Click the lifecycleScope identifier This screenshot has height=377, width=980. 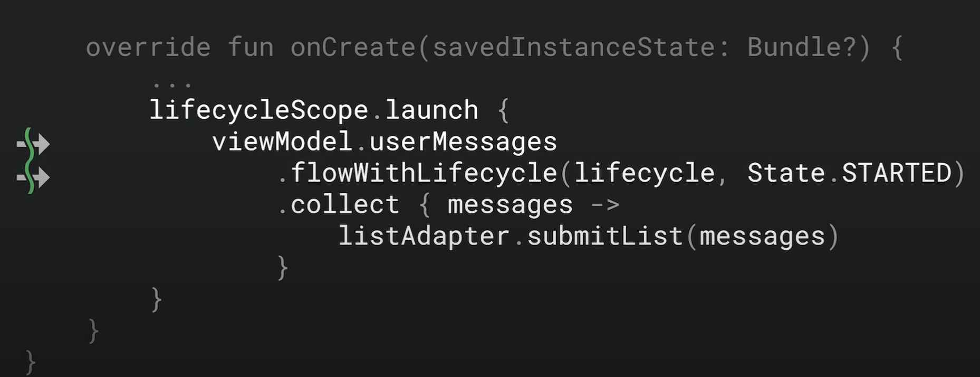tap(258, 110)
